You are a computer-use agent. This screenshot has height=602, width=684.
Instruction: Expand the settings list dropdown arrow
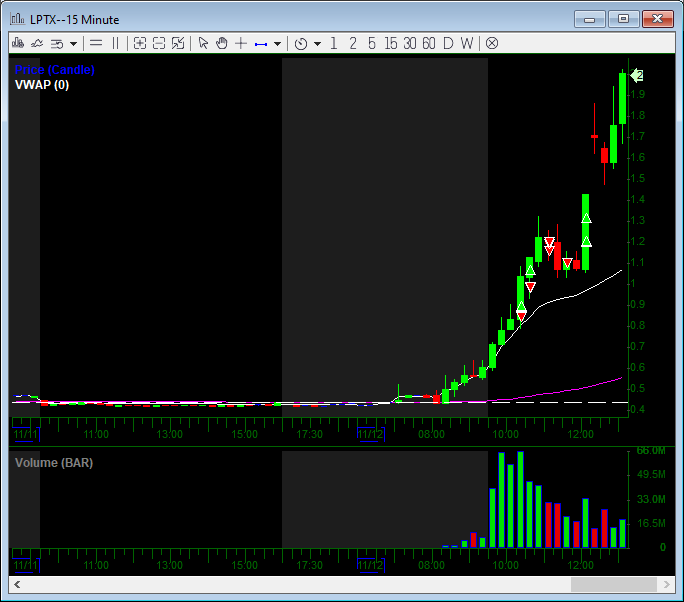[74, 44]
